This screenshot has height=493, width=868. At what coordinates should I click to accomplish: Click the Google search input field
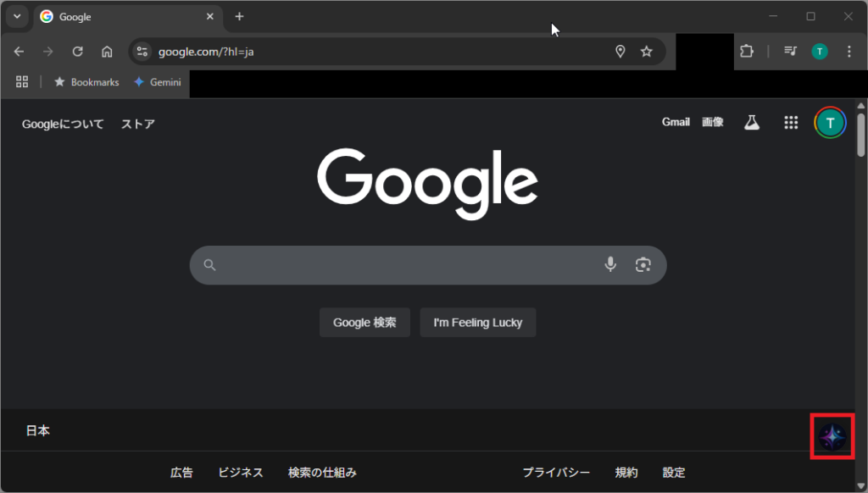pyautogui.click(x=428, y=265)
